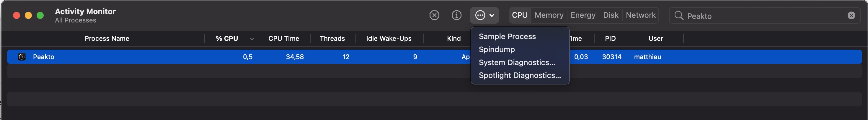The width and height of the screenshot is (868, 120).
Task: Choose Sample Process from the menu
Action: click(507, 36)
